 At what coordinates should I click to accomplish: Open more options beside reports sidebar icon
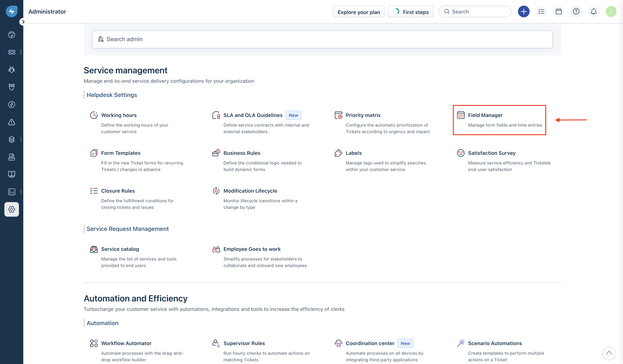pyautogui.click(x=21, y=192)
